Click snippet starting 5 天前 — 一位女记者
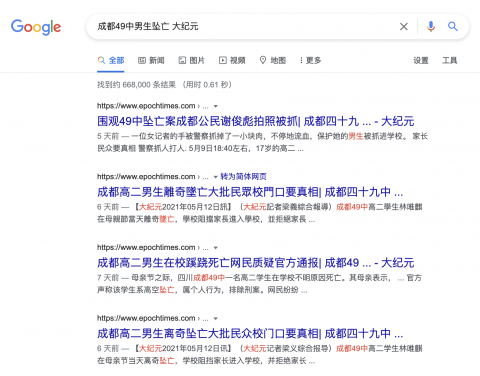Image resolution: width=480 pixels, height=376 pixels. click(263, 142)
